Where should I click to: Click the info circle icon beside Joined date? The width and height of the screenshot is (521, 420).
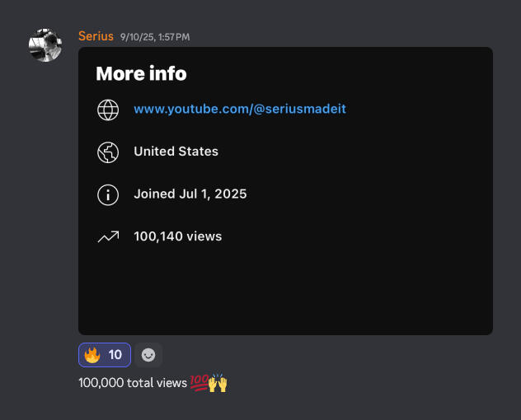pos(108,194)
